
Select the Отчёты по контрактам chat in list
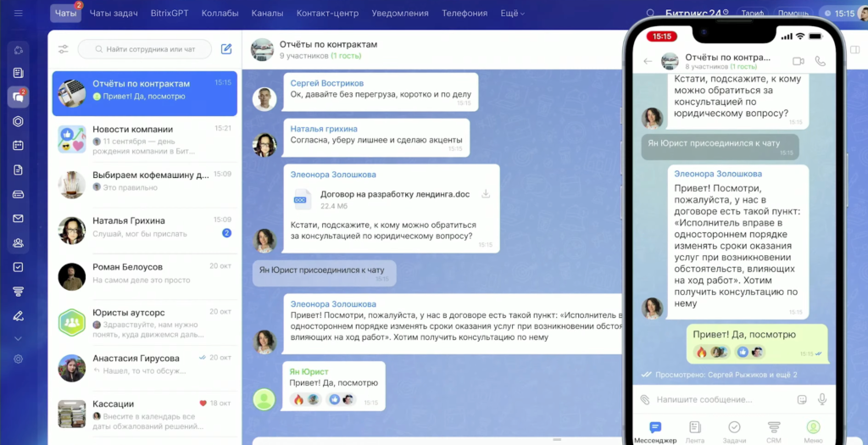(x=144, y=93)
